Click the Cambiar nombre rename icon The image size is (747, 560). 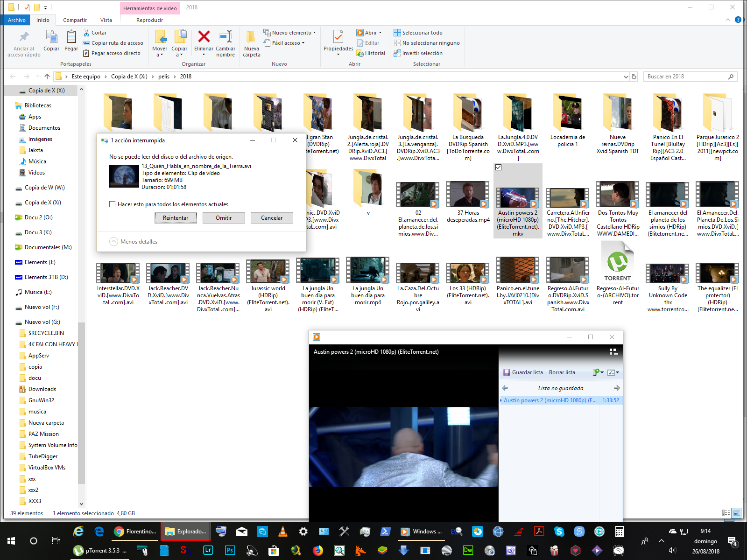(x=226, y=37)
